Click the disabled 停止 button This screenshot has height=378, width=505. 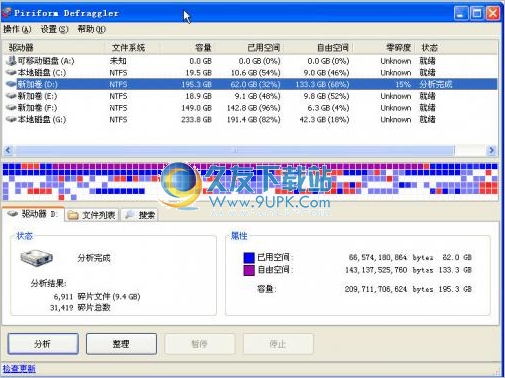(x=278, y=344)
